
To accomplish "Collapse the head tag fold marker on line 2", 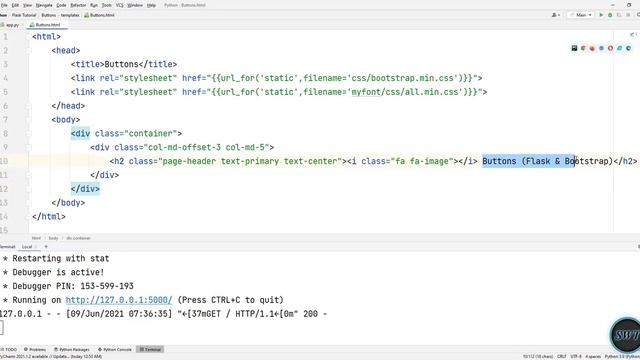I will click(x=29, y=51).
